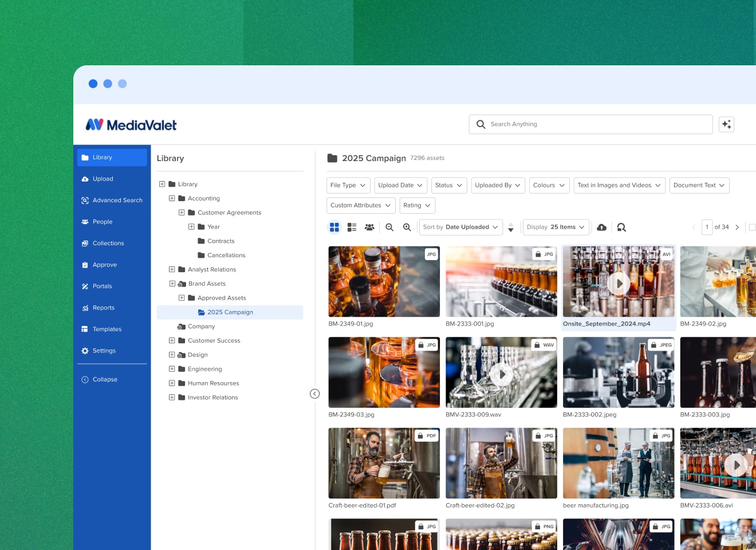Open the Templates menu item
The image size is (756, 550).
pos(112,329)
